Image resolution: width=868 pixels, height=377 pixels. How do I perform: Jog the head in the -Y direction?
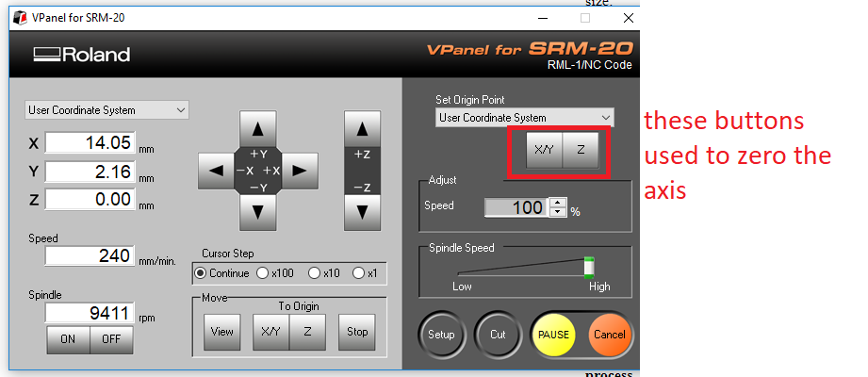pos(257,213)
